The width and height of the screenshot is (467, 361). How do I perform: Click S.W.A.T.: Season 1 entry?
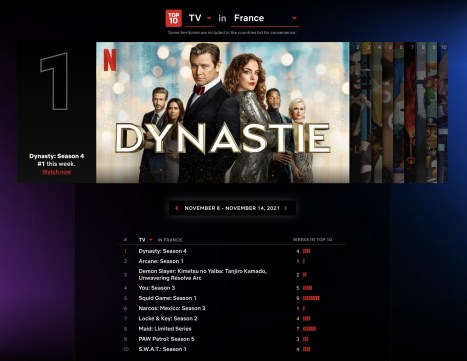tap(162, 349)
